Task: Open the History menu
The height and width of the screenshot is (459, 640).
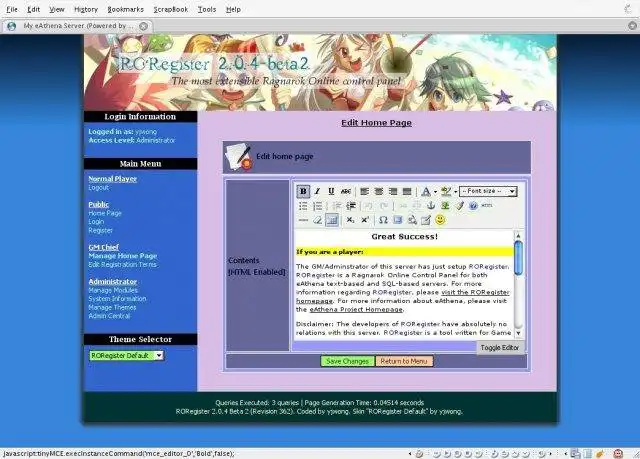Action: coord(86,9)
